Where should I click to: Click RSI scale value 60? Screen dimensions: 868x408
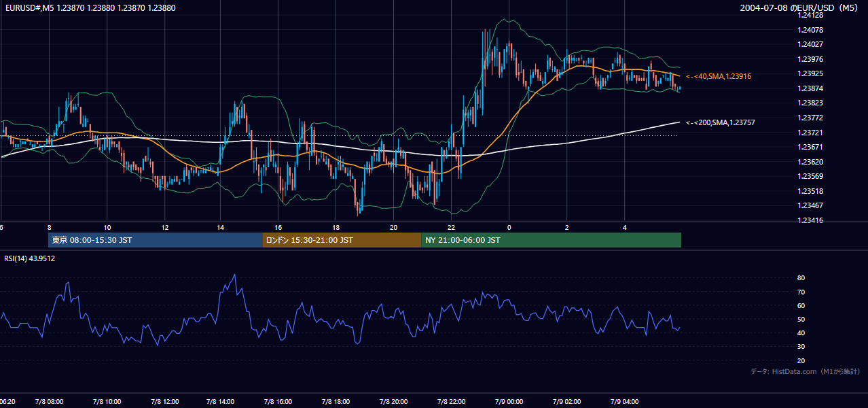(x=801, y=305)
